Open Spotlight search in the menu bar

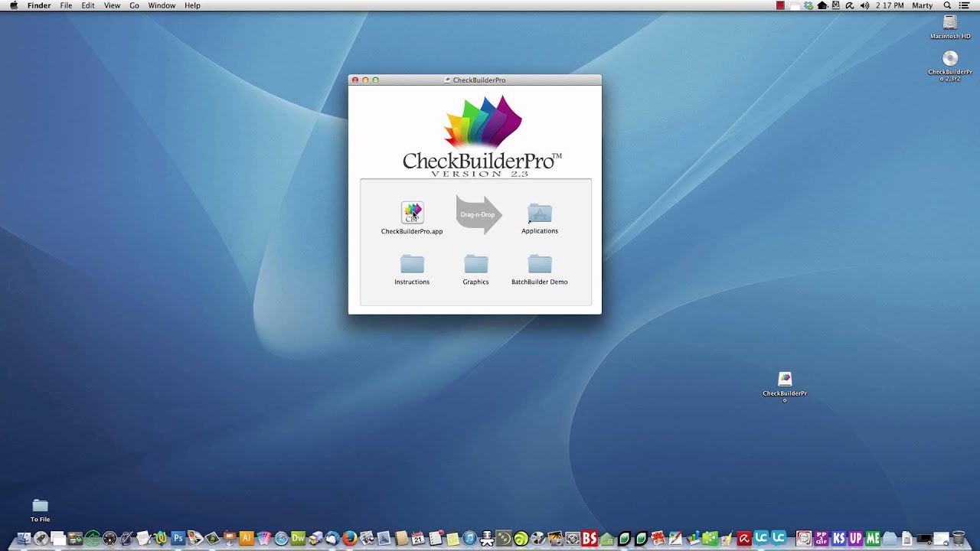(x=947, y=5)
